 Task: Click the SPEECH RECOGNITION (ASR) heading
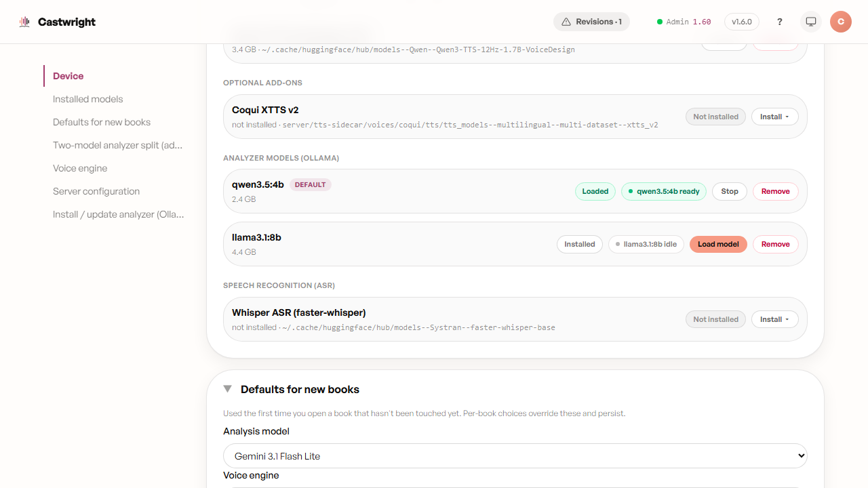279,285
